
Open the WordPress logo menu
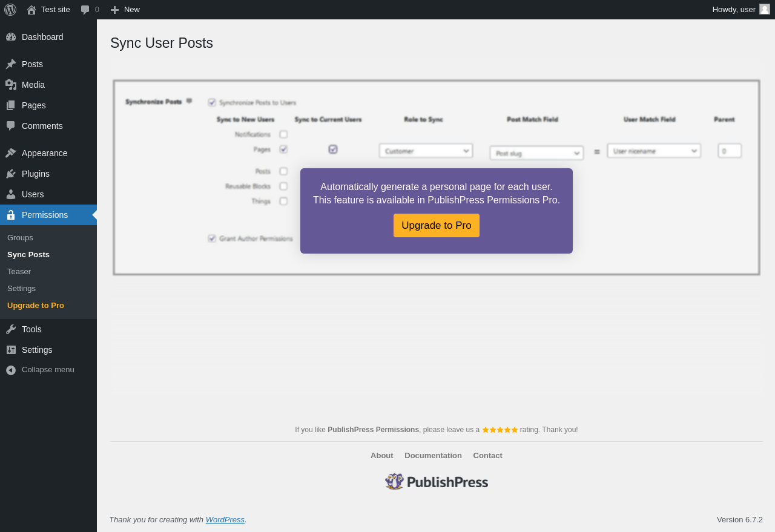(x=10, y=10)
